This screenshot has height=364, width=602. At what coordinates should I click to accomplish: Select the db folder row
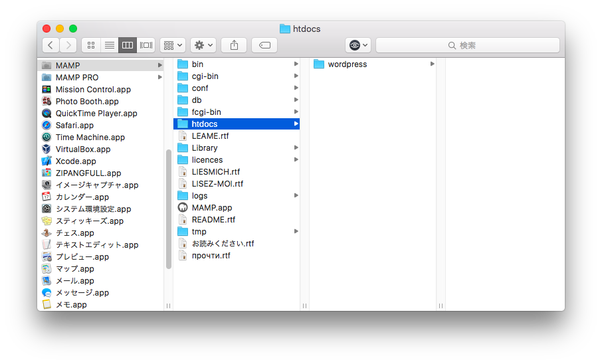coord(237,100)
